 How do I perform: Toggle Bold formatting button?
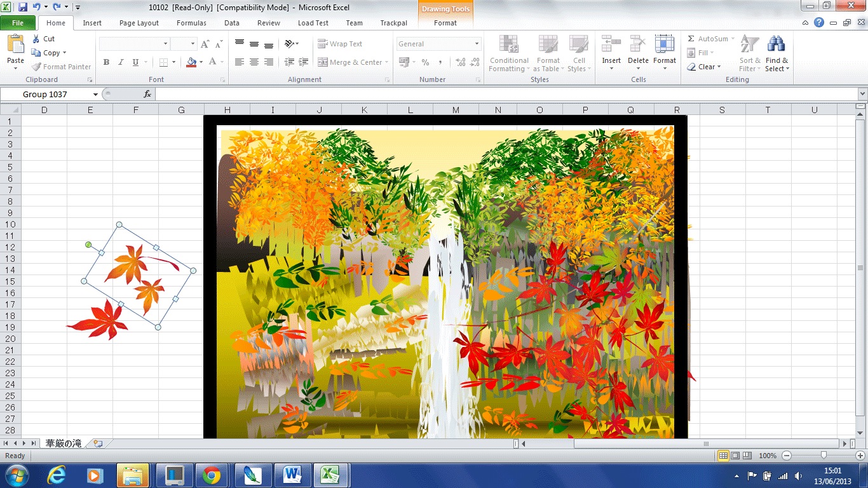[106, 62]
